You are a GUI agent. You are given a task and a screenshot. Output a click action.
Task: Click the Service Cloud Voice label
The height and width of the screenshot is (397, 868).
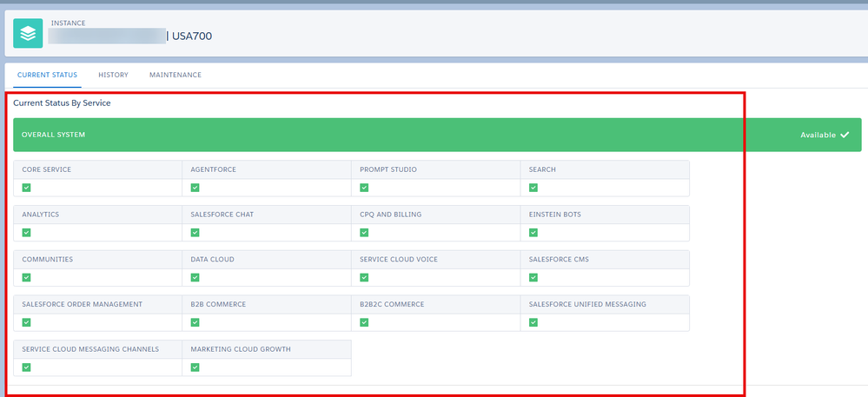(399, 259)
